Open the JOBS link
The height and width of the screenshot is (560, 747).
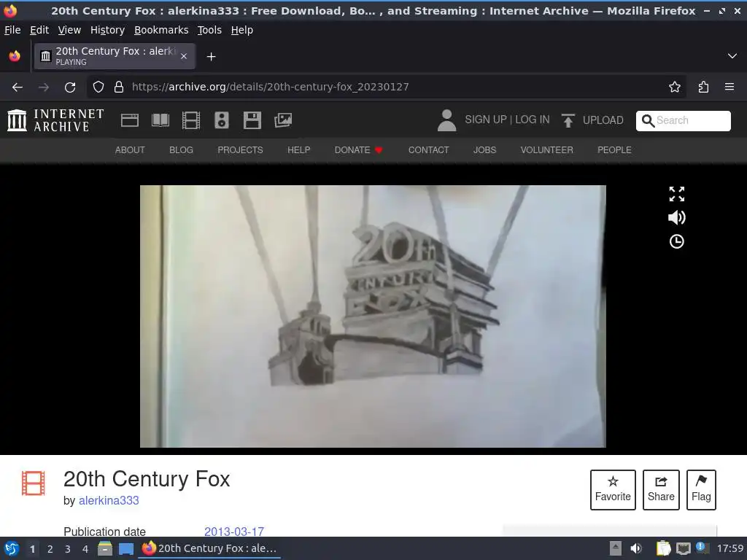point(484,150)
